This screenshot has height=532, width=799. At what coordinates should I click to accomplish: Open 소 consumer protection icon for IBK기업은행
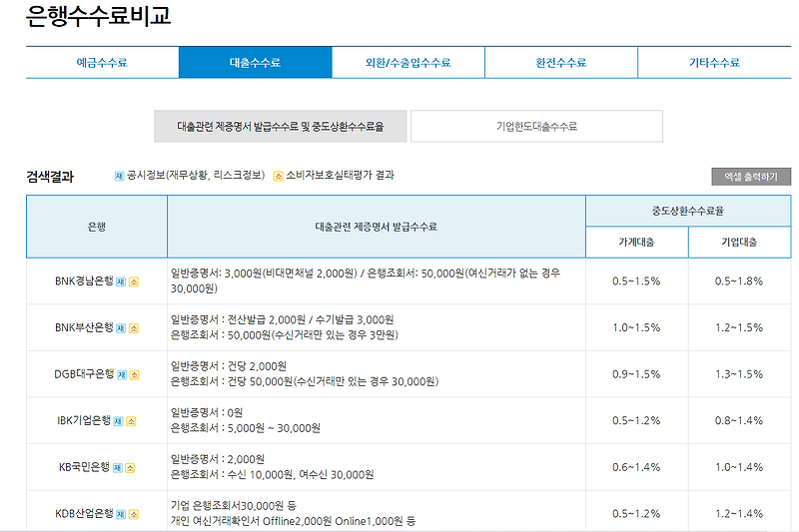131,421
